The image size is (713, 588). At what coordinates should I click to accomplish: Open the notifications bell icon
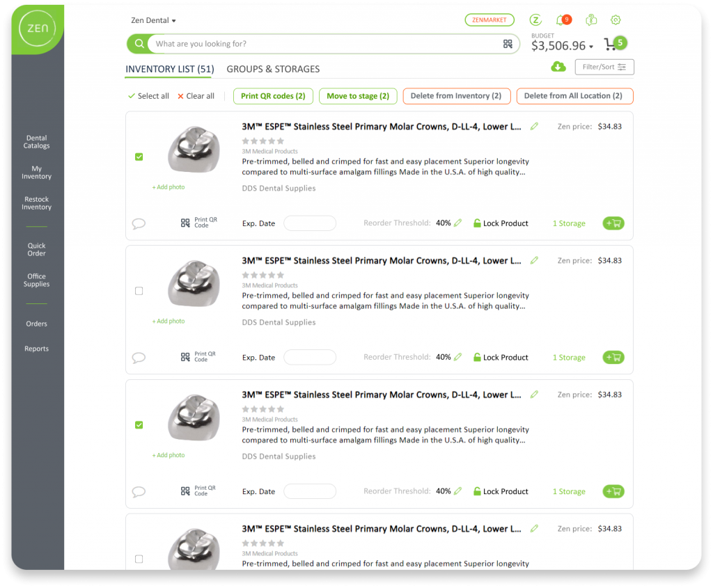tap(561, 20)
